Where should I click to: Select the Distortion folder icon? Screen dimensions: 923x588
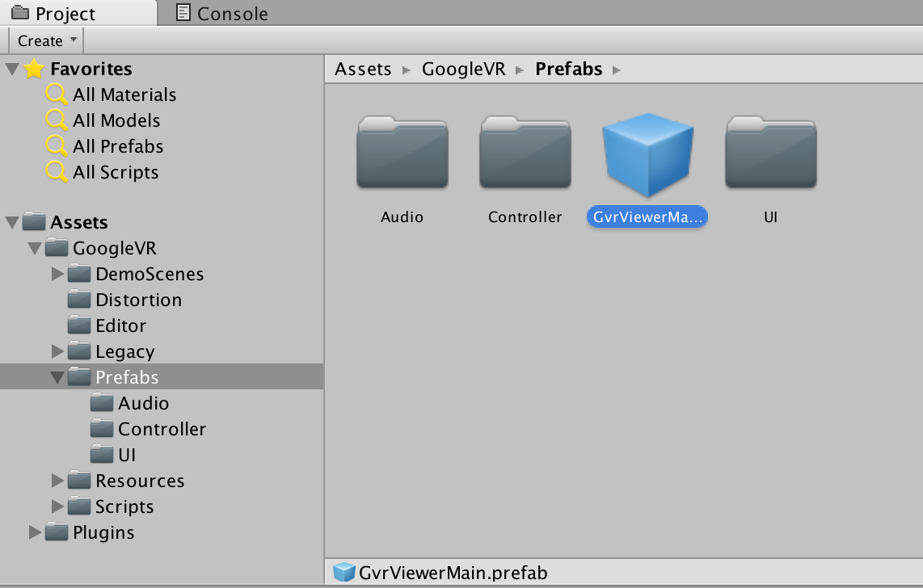tap(79, 299)
